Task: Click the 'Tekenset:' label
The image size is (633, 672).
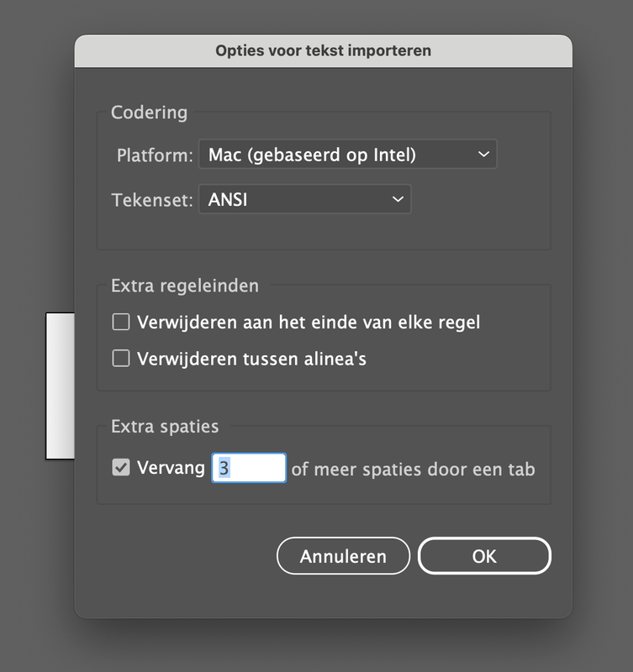Action: click(152, 201)
